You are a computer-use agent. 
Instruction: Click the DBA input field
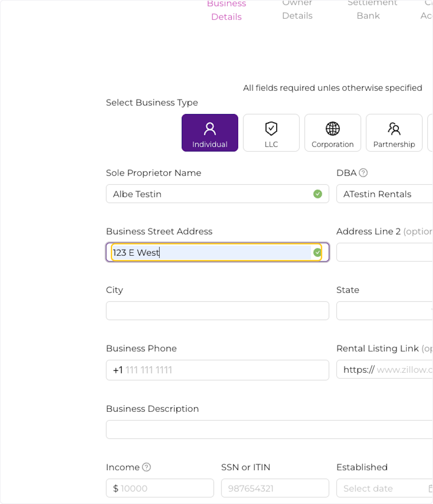pos(385,194)
